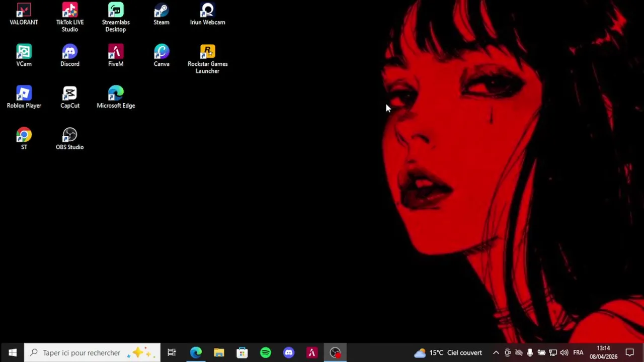Open File Explorer from the taskbar

pyautogui.click(x=219, y=352)
